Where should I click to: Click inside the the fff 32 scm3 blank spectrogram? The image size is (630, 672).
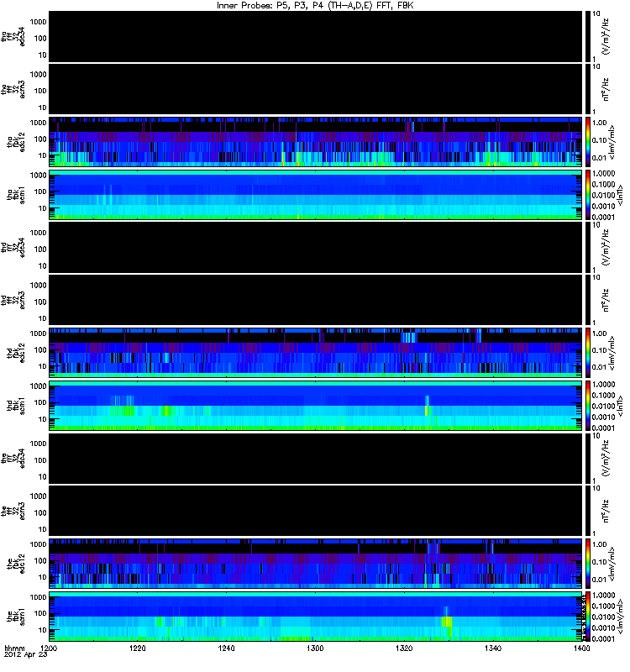click(x=316, y=511)
